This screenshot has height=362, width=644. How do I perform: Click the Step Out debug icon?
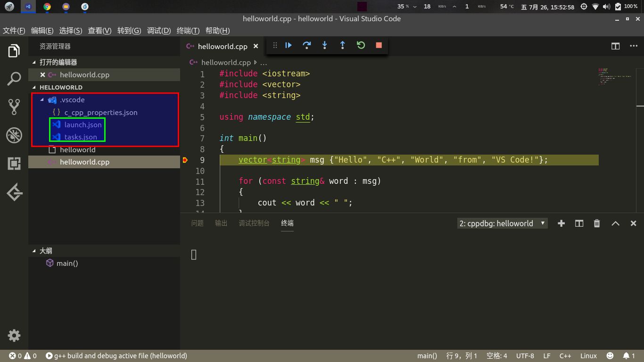(343, 45)
